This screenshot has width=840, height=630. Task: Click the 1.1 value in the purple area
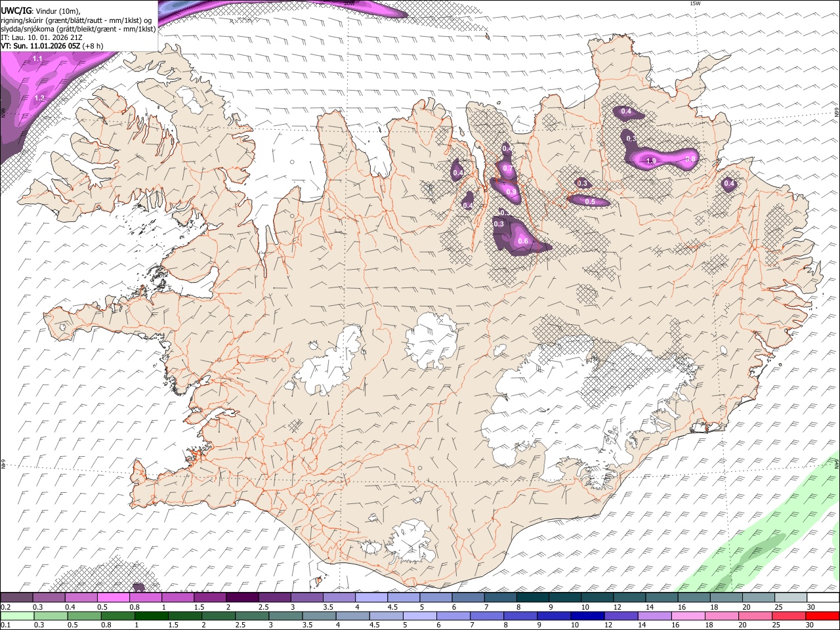click(38, 59)
